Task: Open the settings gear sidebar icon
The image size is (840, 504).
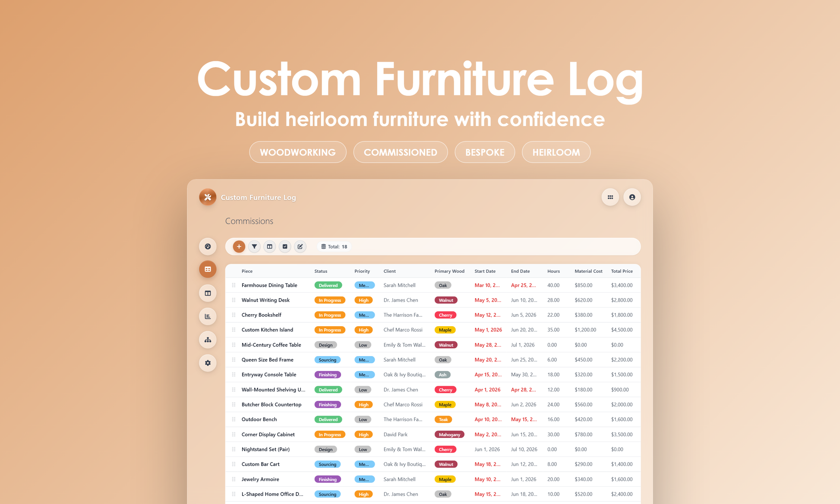Action: (208, 363)
